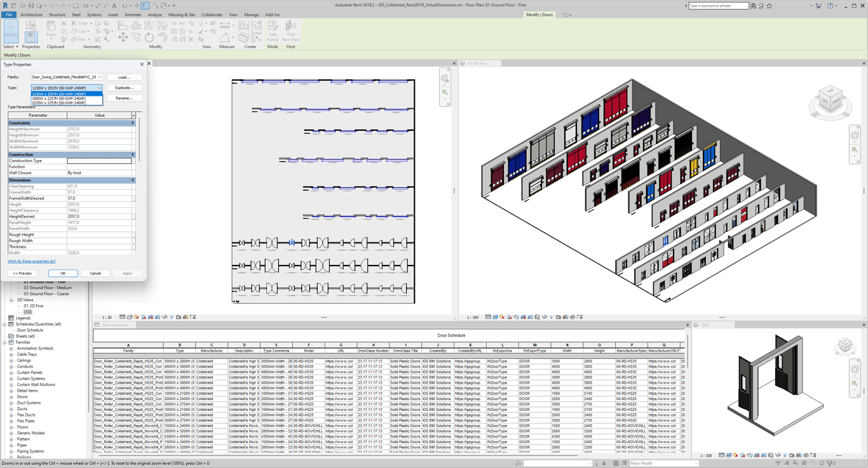Click the Modify arrow tool in the ribbon

pos(11,30)
